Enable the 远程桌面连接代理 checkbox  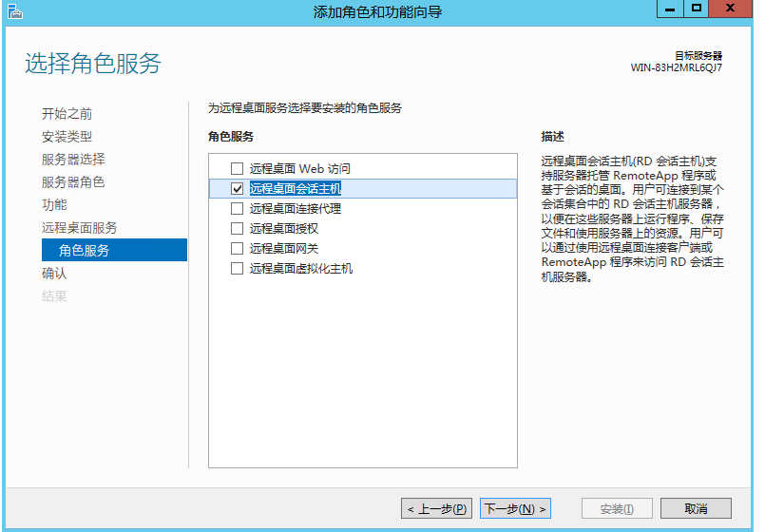click(238, 208)
